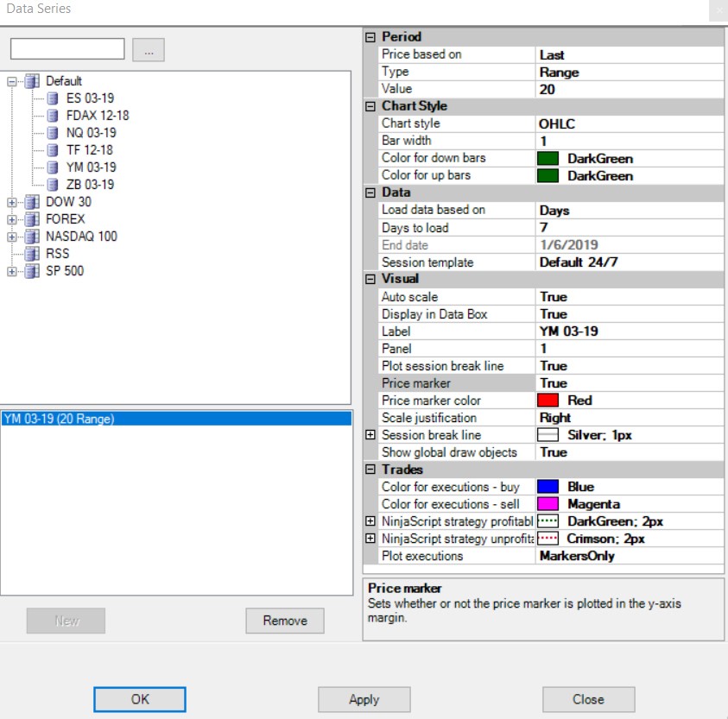Screen dimensions: 728x719
Task: Click the ZB 03-19 instrument icon
Action: (x=53, y=184)
